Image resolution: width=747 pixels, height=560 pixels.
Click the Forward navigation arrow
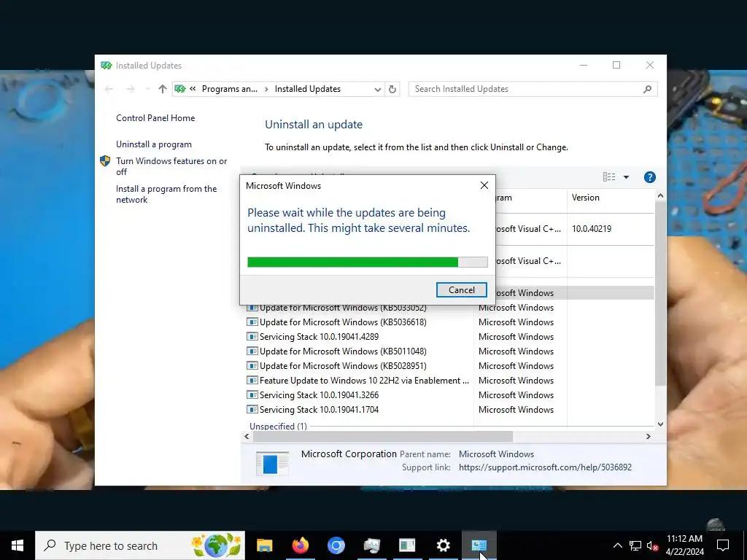point(130,89)
